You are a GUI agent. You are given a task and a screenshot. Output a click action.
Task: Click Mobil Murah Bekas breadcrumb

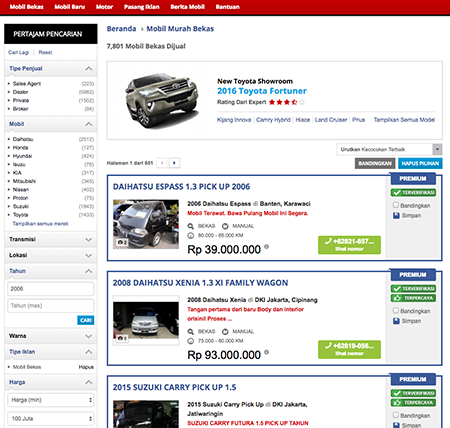180,29
